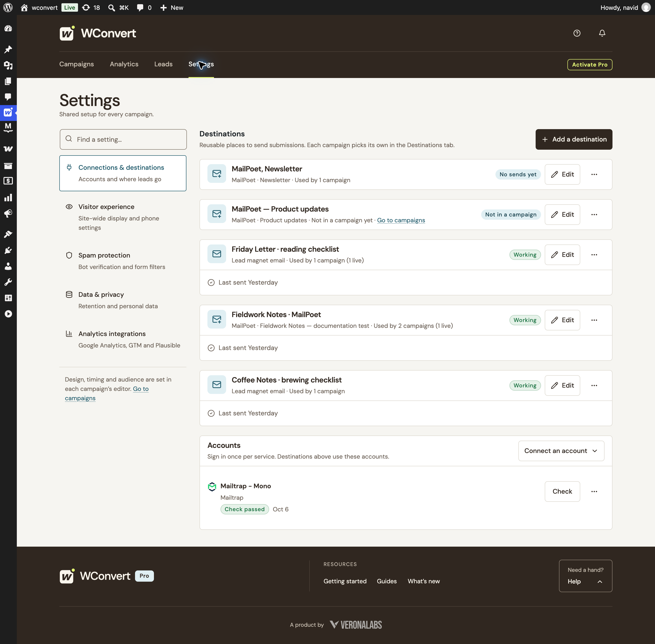Click the Add a destination button

pyautogui.click(x=574, y=139)
